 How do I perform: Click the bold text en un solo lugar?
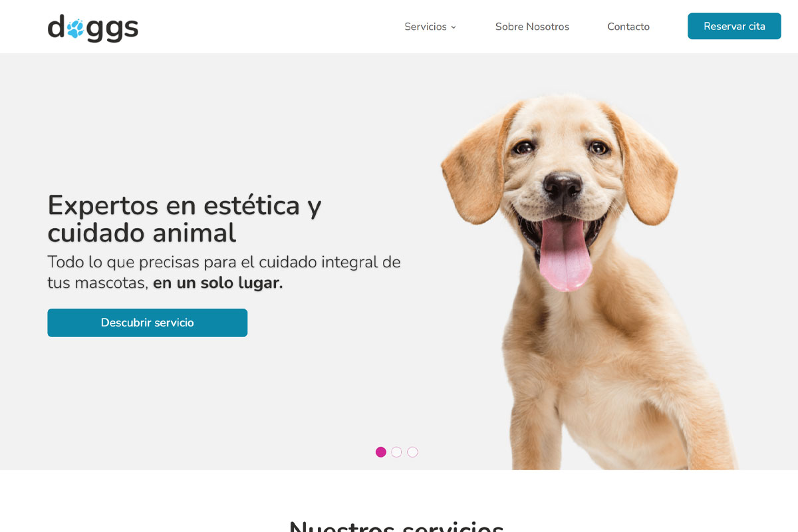click(218, 283)
